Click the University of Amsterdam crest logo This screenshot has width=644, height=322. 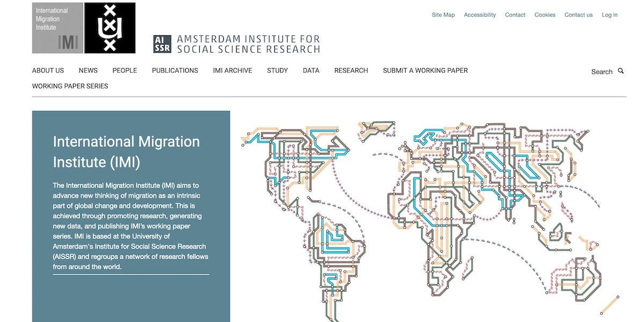(x=110, y=28)
